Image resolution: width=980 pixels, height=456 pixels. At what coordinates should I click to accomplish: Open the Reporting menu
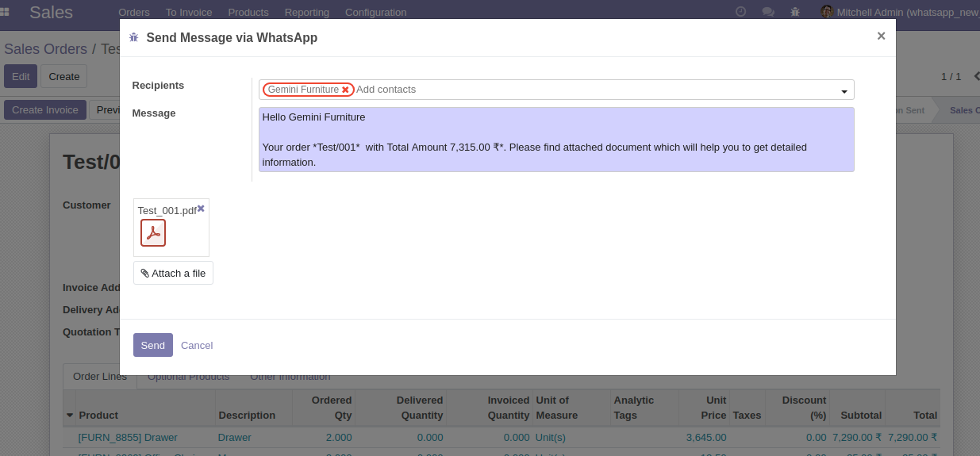click(x=307, y=12)
